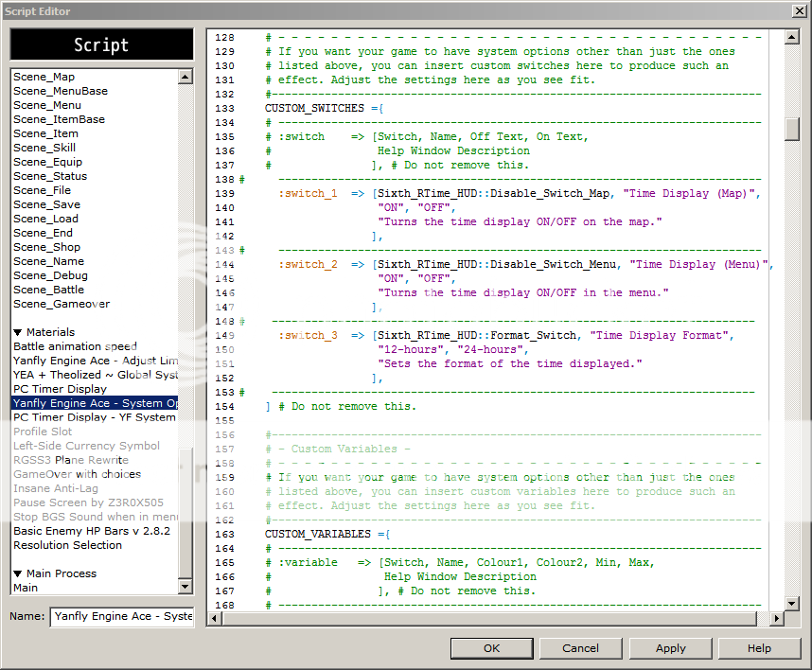The width and height of the screenshot is (812, 670).
Task: Click the code editor's scroll up arrow
Action: point(792,37)
